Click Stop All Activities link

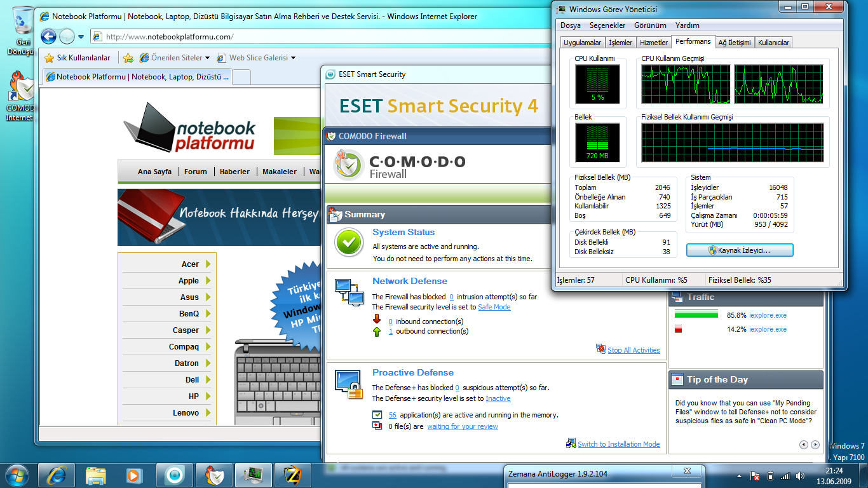click(x=634, y=350)
